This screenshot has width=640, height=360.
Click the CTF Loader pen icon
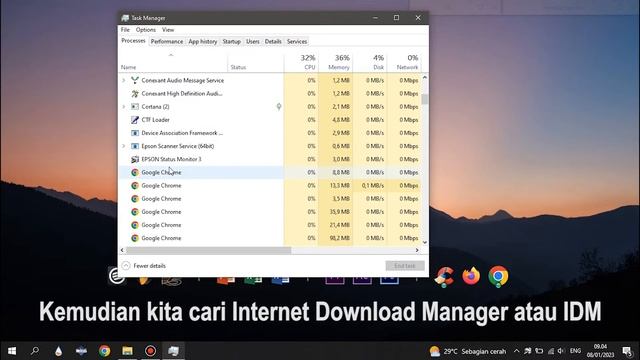(135, 120)
